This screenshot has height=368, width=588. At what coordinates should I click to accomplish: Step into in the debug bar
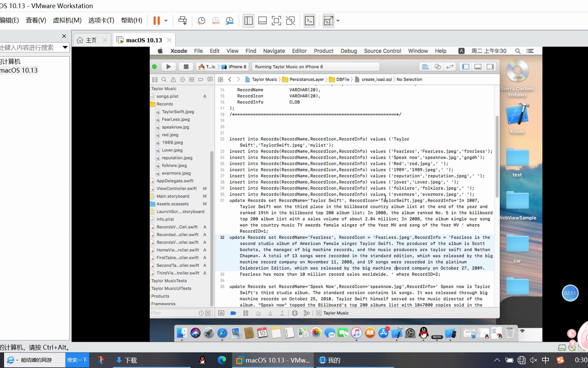pos(270,313)
